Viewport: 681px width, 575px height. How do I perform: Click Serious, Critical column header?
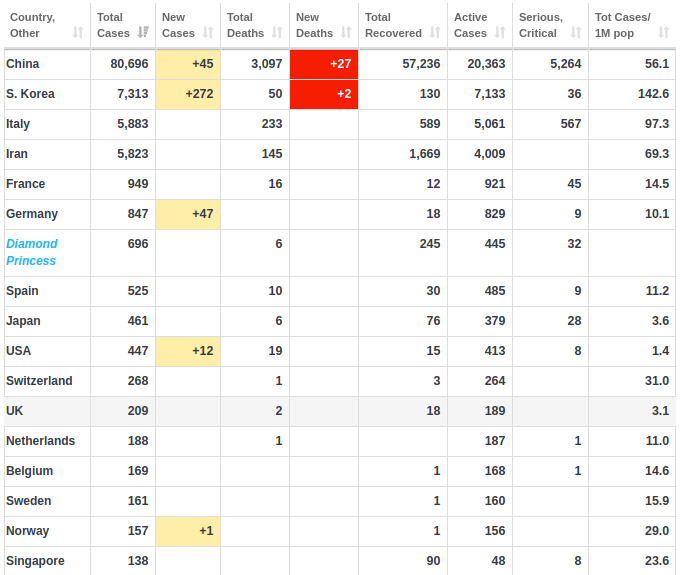coord(550,25)
